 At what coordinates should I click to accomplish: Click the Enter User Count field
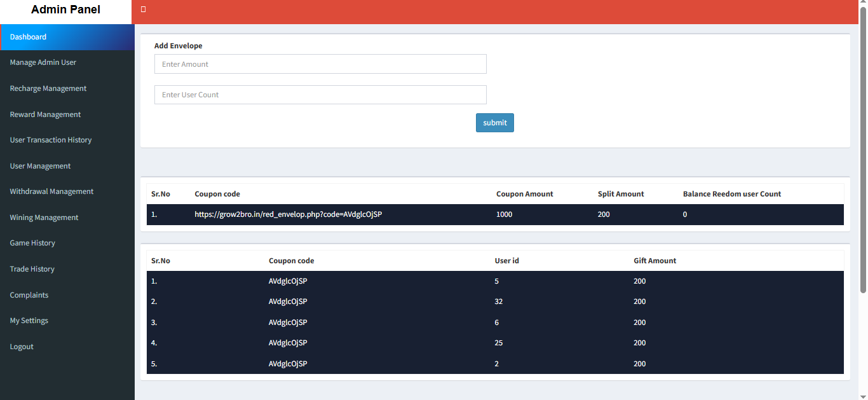click(x=320, y=95)
